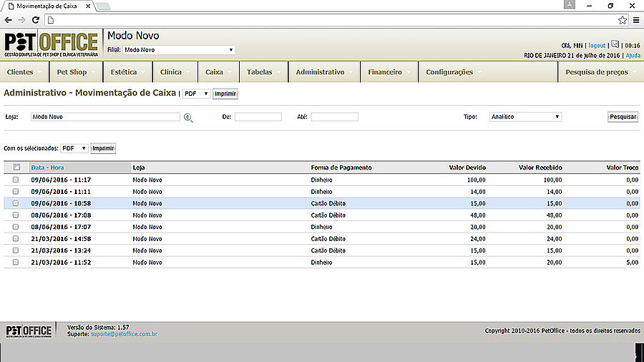Click the magnifier icon beside the Loja field
Viewport: 644px width, 362px height.
point(188,117)
